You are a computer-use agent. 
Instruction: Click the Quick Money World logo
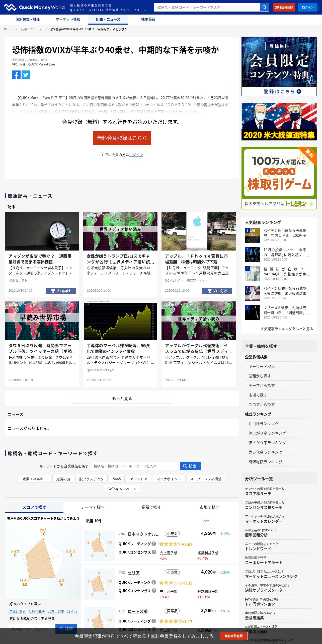click(34, 7)
